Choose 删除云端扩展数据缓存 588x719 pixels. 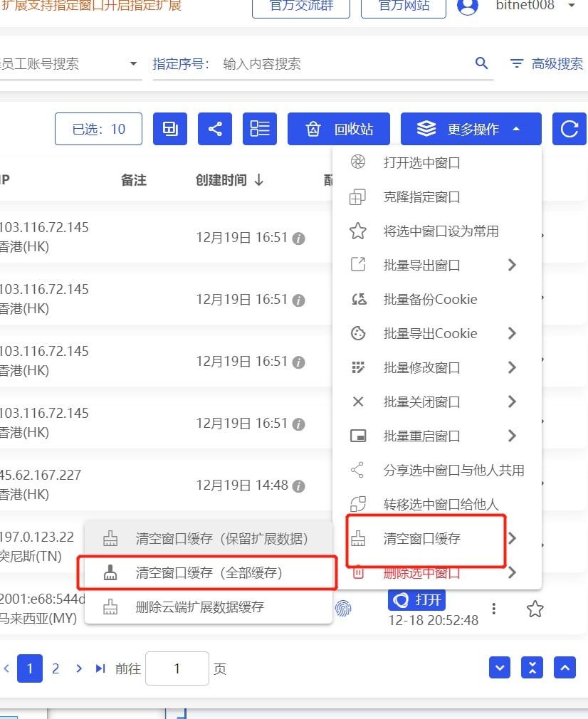tap(209, 607)
